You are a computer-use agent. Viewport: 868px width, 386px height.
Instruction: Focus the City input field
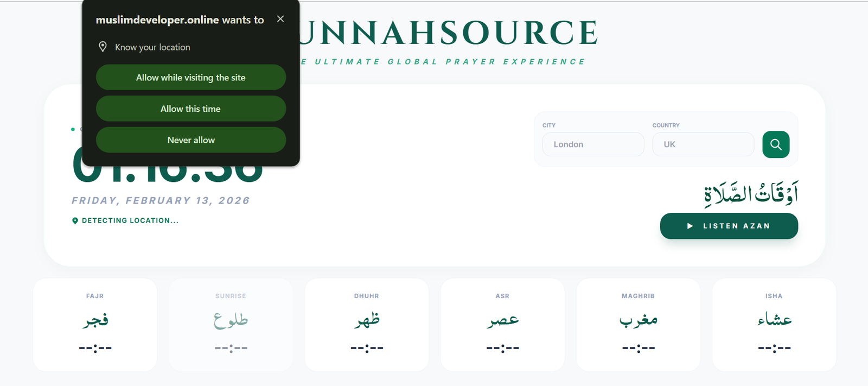coord(593,144)
